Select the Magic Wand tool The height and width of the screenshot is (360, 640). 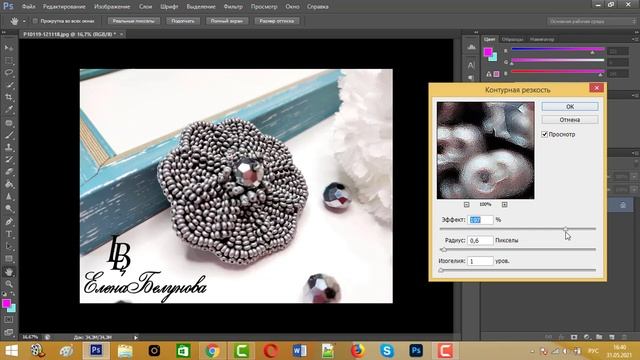point(9,85)
